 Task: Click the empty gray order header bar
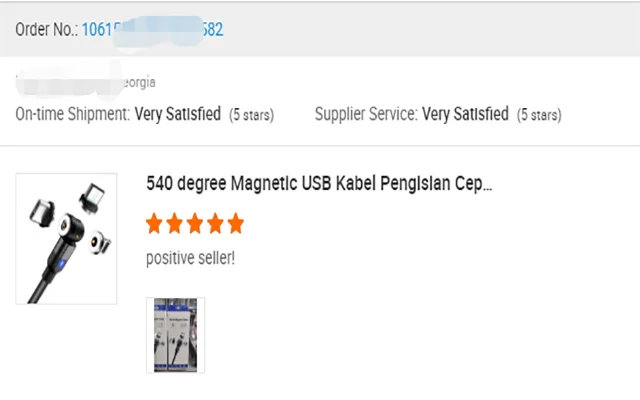click(x=430, y=29)
